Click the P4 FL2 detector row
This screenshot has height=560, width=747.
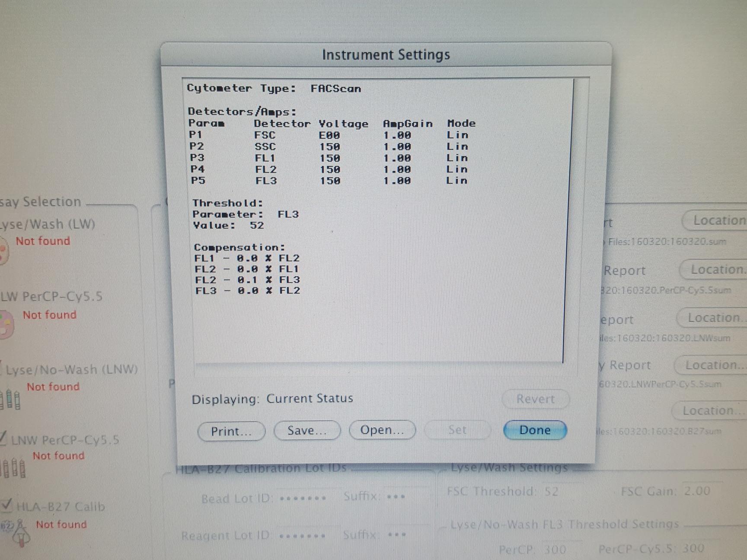click(329, 169)
